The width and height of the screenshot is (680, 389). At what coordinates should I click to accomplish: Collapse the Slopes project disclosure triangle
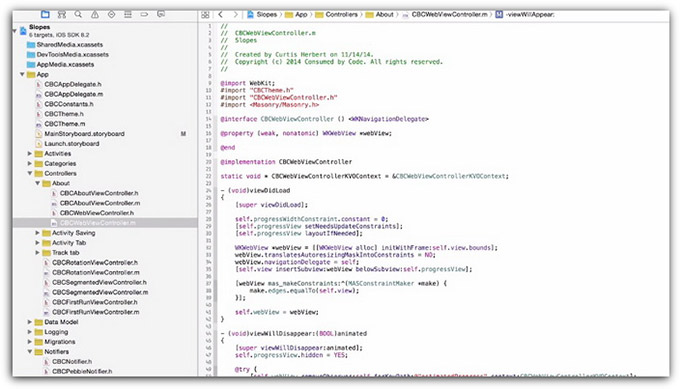coord(15,30)
